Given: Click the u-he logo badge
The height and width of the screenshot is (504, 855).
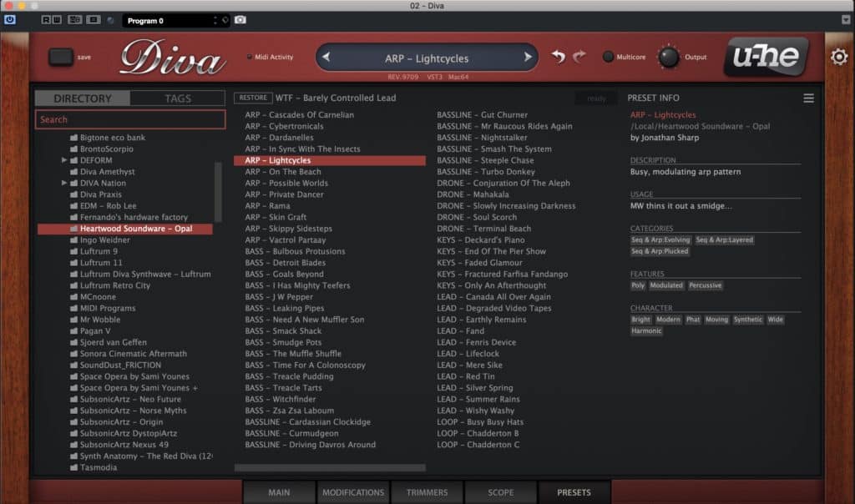Looking at the screenshot, I should (766, 56).
